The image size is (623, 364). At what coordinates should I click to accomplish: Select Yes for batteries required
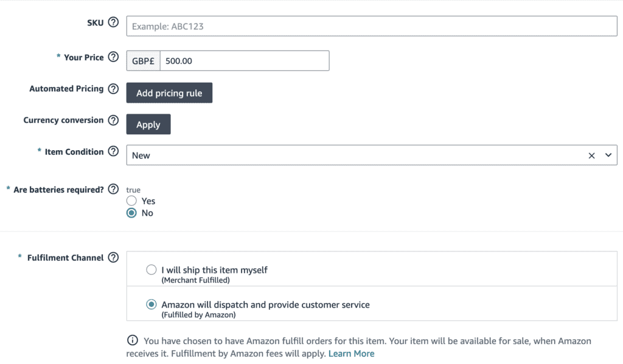point(131,201)
